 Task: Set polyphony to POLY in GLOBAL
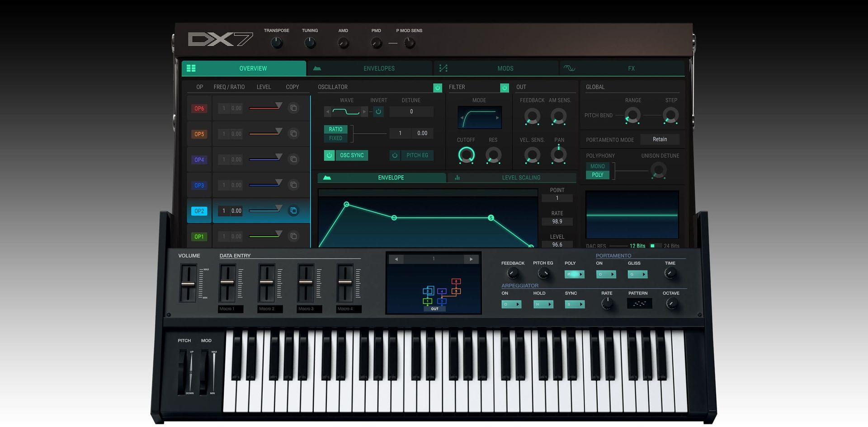(598, 175)
